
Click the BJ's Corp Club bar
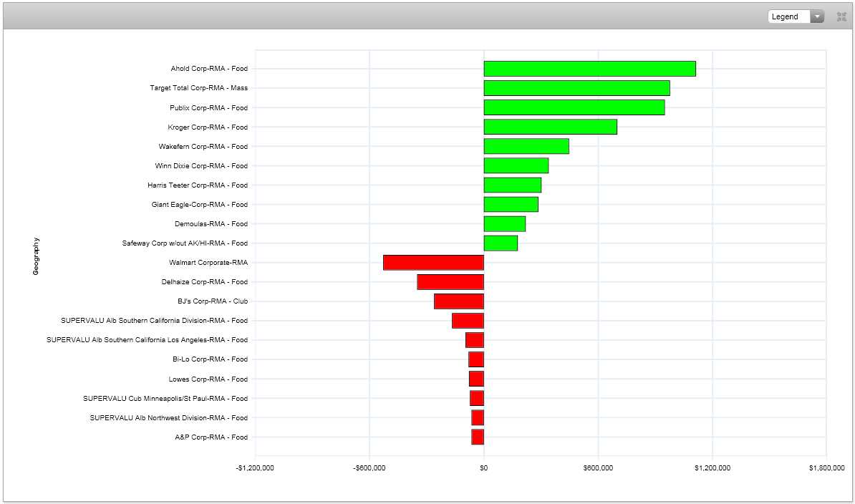(459, 301)
